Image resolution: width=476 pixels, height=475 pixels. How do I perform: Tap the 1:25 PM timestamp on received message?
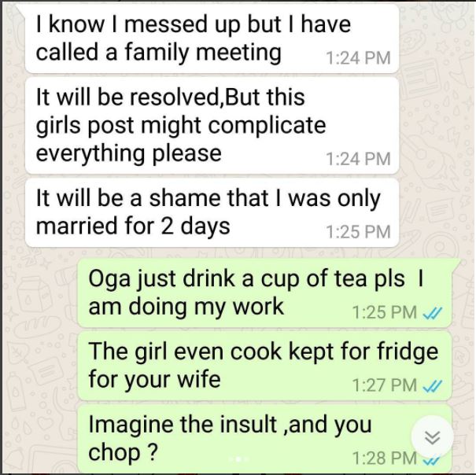coord(358,232)
